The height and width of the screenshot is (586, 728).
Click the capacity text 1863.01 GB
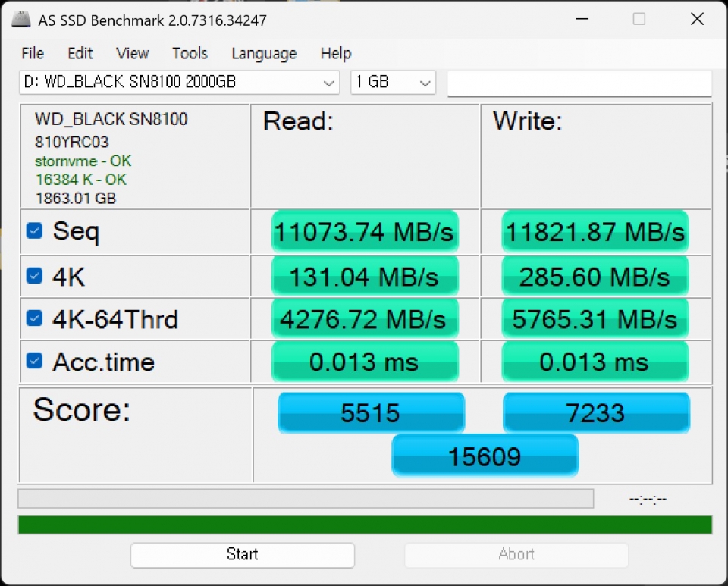(x=76, y=199)
